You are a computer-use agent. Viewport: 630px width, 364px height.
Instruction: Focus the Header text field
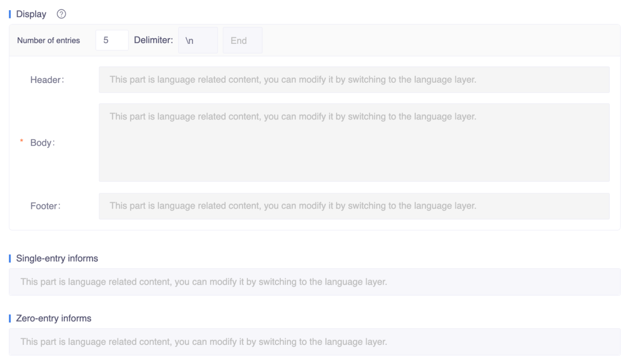[x=354, y=80]
